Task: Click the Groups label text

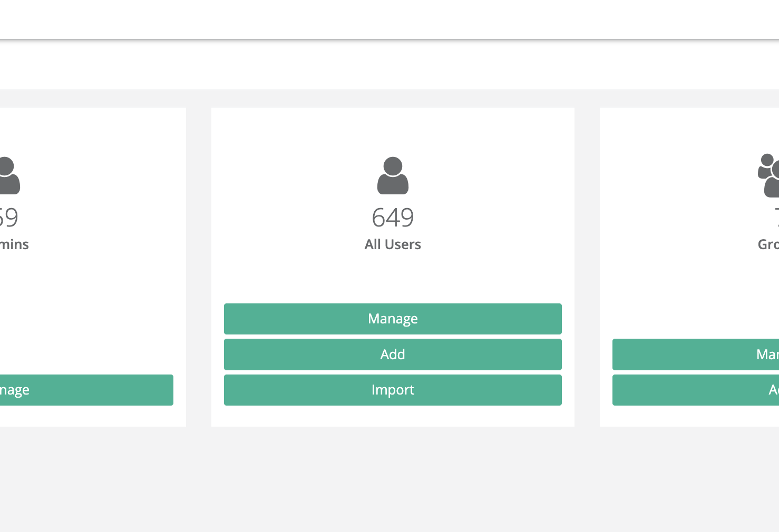Action: click(x=768, y=244)
